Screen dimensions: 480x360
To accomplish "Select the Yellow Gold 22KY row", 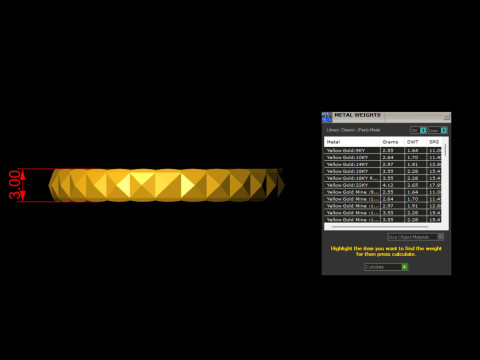I will (383, 185).
